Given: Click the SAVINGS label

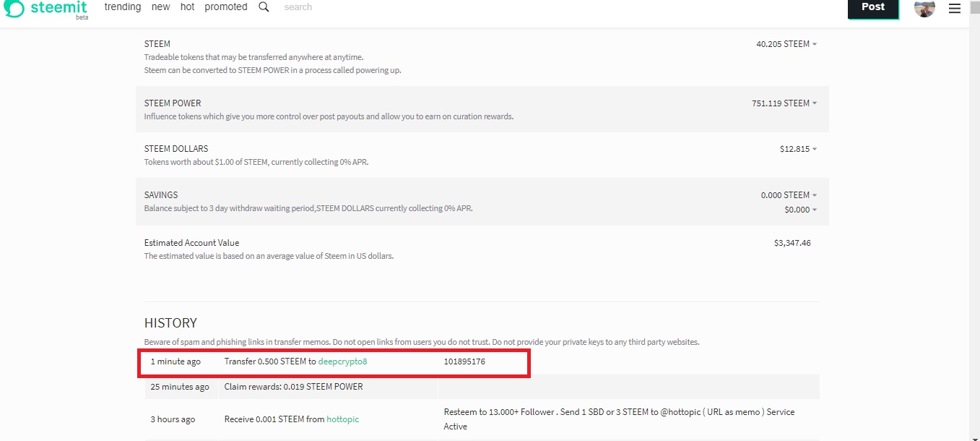Looking at the screenshot, I should (161, 195).
